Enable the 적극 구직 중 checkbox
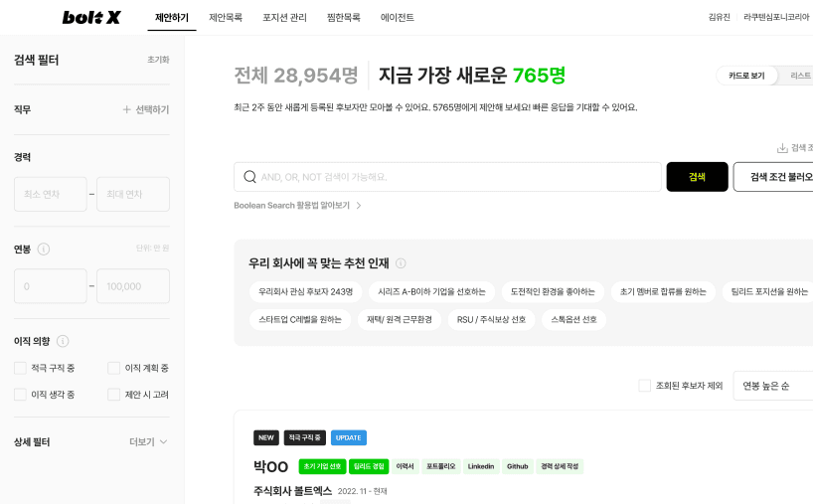The width and height of the screenshot is (813, 504). tap(21, 368)
